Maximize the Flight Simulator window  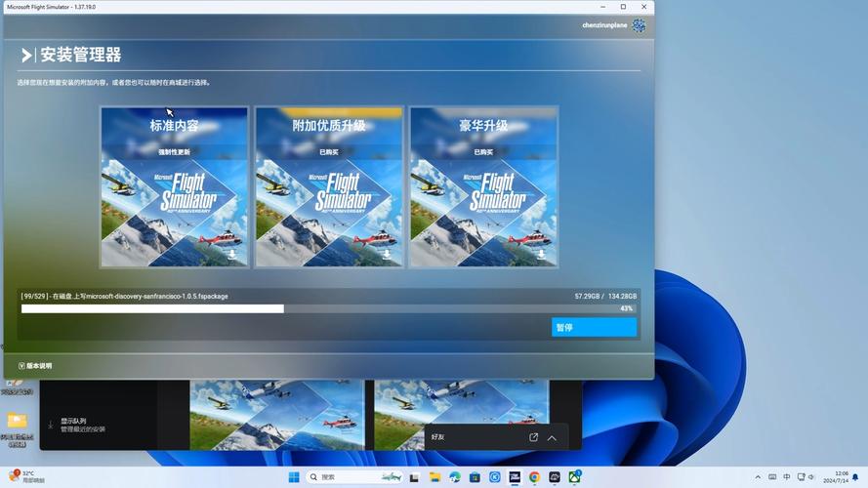tap(623, 7)
